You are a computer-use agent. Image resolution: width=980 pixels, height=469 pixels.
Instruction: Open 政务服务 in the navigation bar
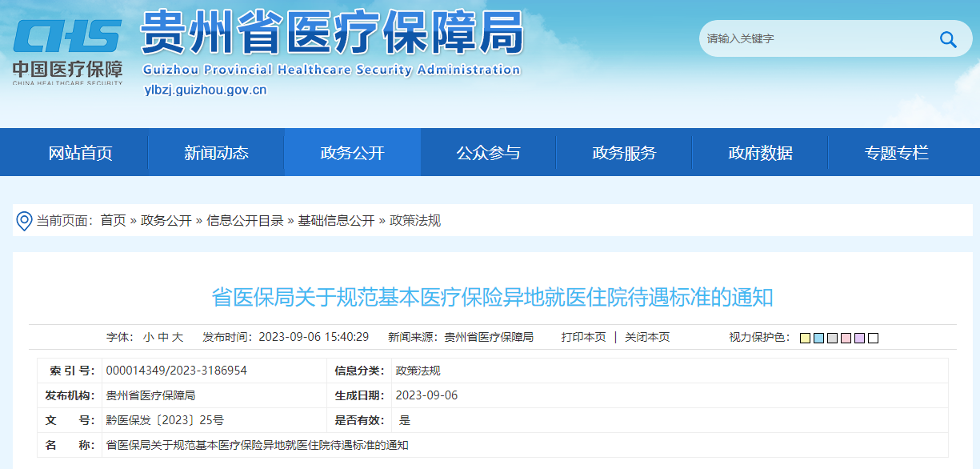(x=624, y=153)
